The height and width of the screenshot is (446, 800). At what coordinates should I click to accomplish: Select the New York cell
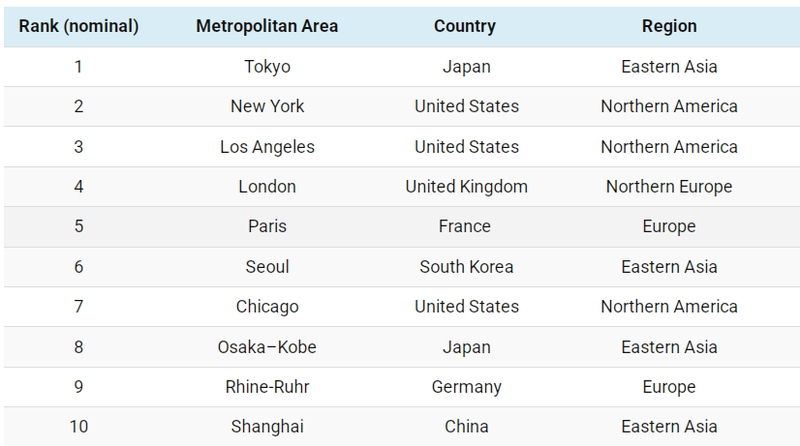point(267,106)
